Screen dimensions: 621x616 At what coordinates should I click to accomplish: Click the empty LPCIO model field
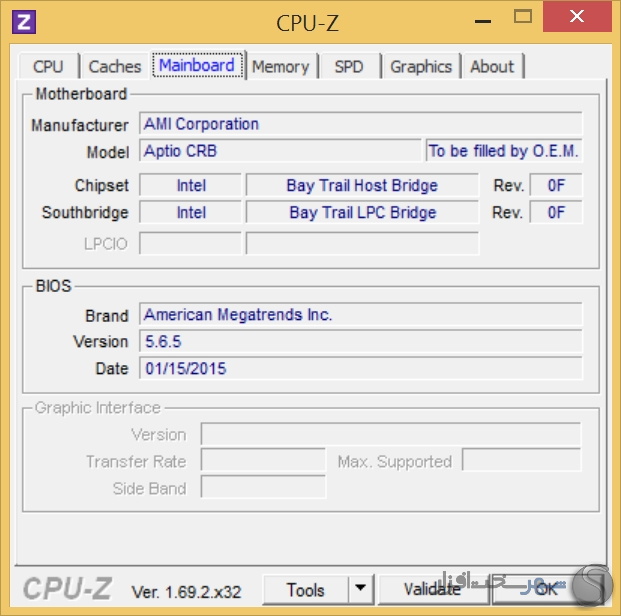pyautogui.click(x=362, y=244)
